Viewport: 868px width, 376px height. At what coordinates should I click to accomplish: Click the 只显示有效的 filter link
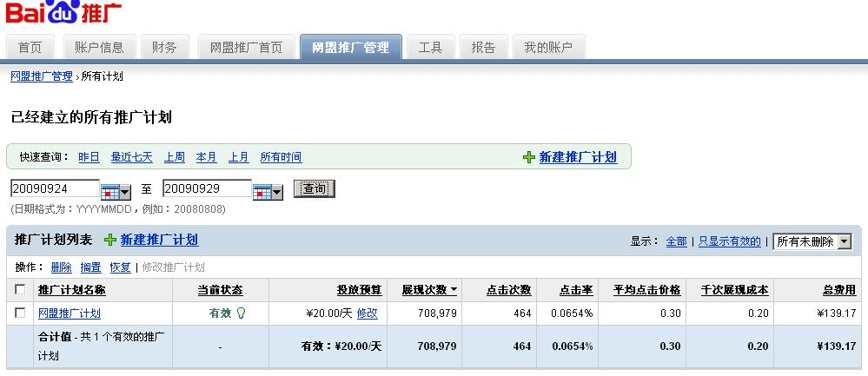click(x=729, y=241)
